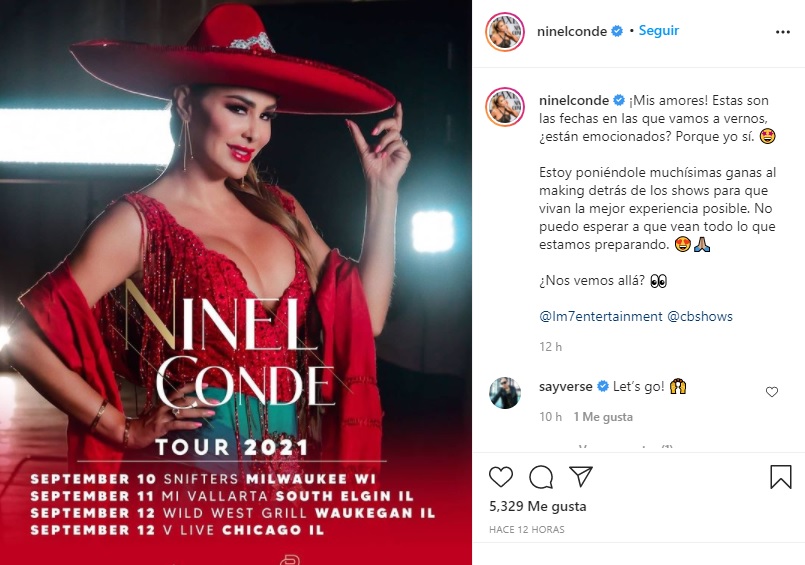Share the post with the paper plane icon
The image size is (805, 565).
pos(581,477)
